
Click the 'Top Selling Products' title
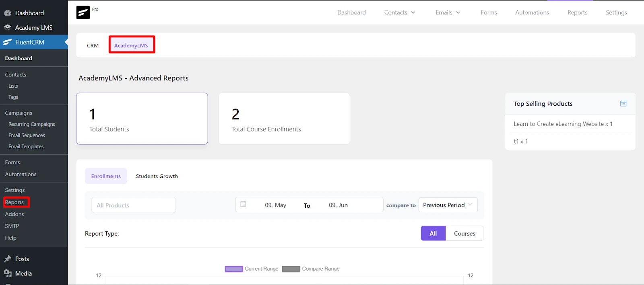coord(543,104)
